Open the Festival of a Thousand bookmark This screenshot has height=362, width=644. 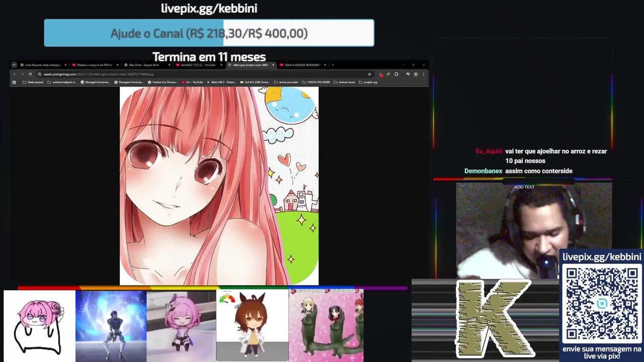[x=162, y=82]
